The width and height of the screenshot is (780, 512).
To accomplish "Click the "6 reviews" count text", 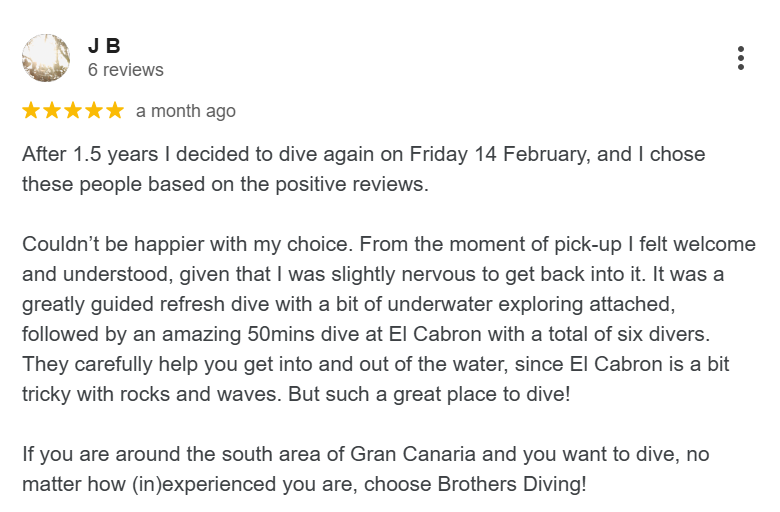I will [x=125, y=70].
